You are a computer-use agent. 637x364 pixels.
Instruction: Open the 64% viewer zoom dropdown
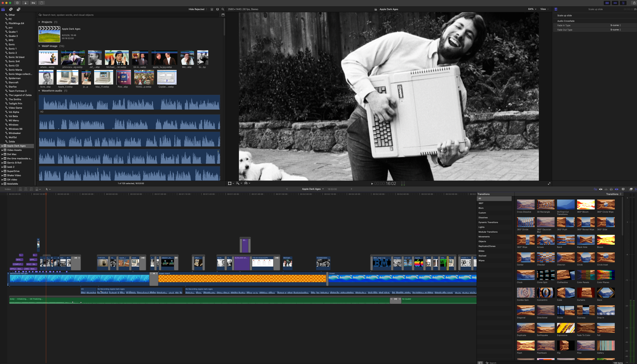tap(532, 9)
